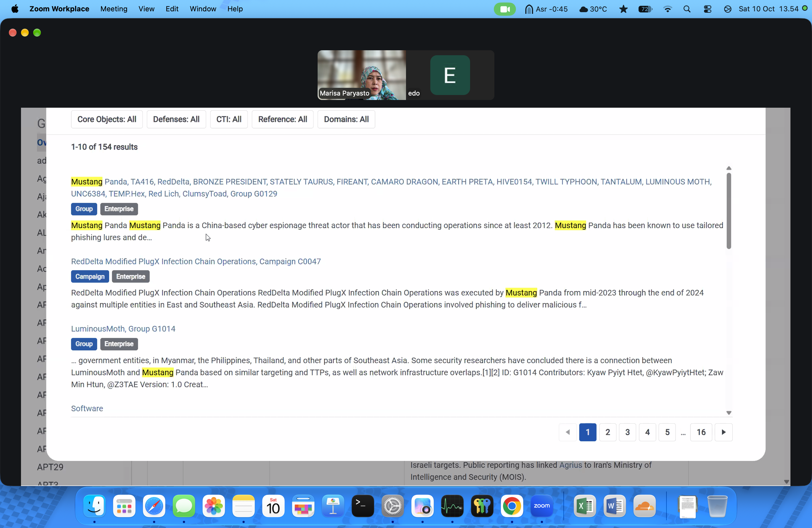The height and width of the screenshot is (528, 812).
Task: Open the Window menu
Action: click(x=203, y=9)
